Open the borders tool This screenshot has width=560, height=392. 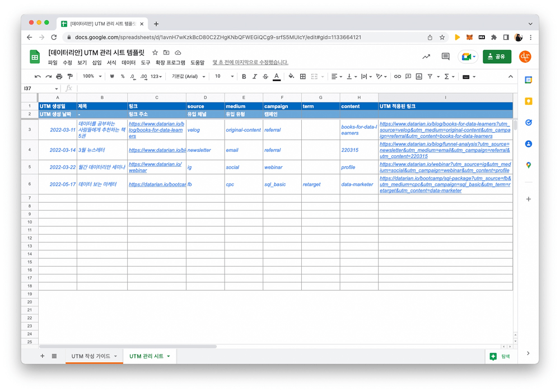pos(303,77)
